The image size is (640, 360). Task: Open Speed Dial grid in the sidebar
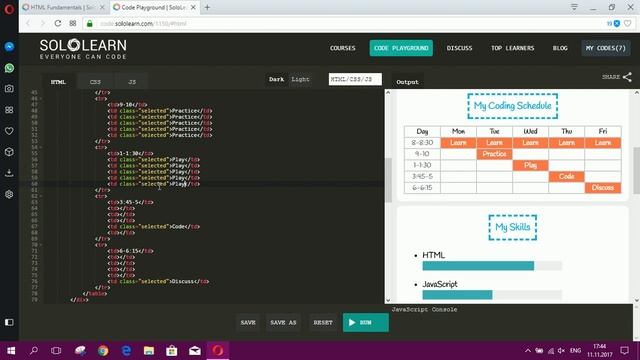pos(9,110)
